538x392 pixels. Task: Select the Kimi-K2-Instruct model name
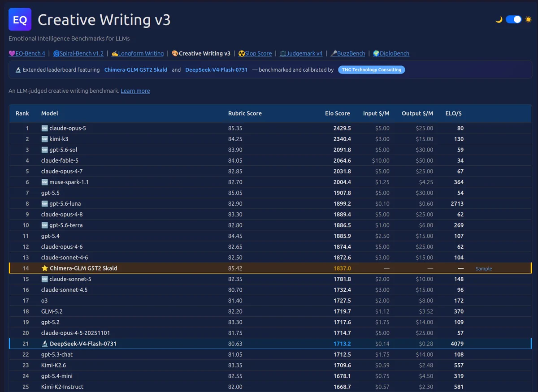point(62,387)
